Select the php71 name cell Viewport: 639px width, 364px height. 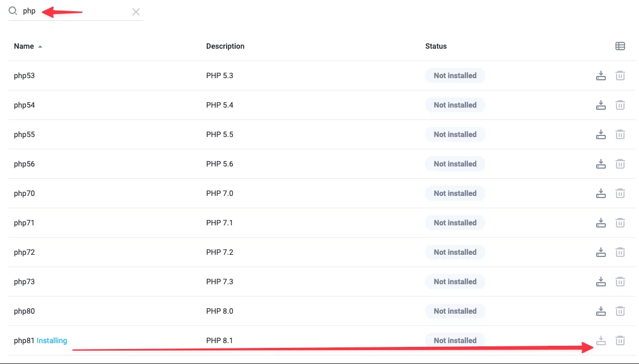(x=24, y=223)
